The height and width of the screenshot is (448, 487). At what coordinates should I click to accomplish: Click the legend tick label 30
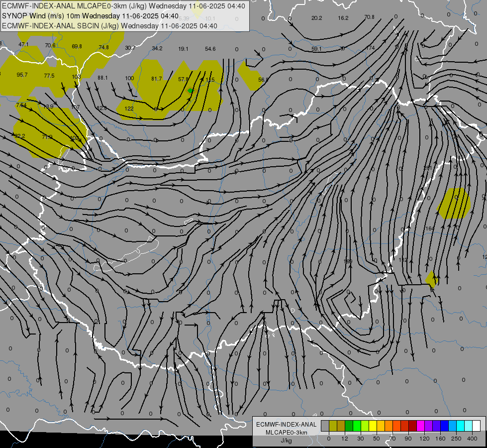pos(360,439)
